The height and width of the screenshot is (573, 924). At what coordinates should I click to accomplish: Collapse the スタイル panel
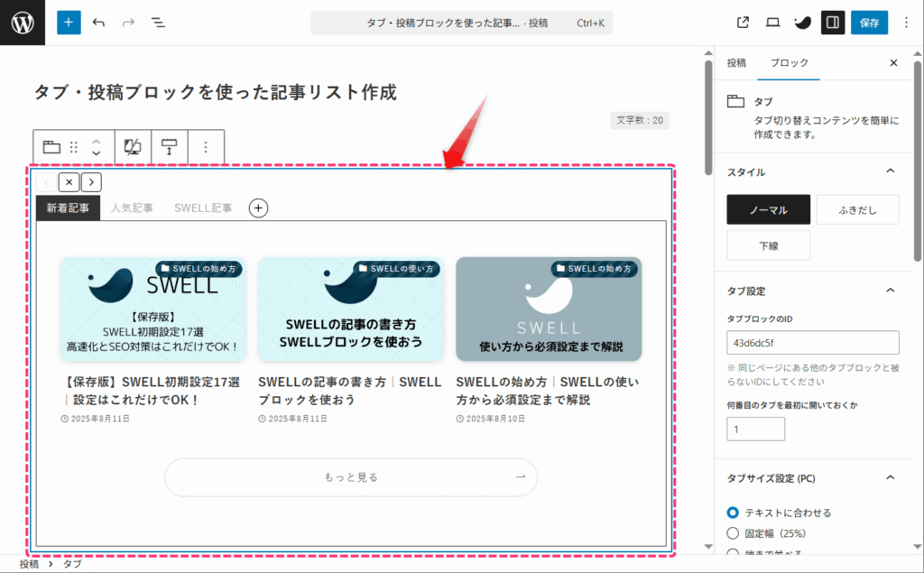[x=891, y=171]
